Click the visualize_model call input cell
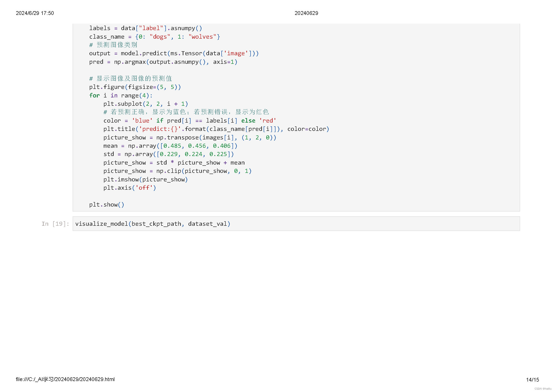The width and height of the screenshot is (555, 392). pos(153,224)
